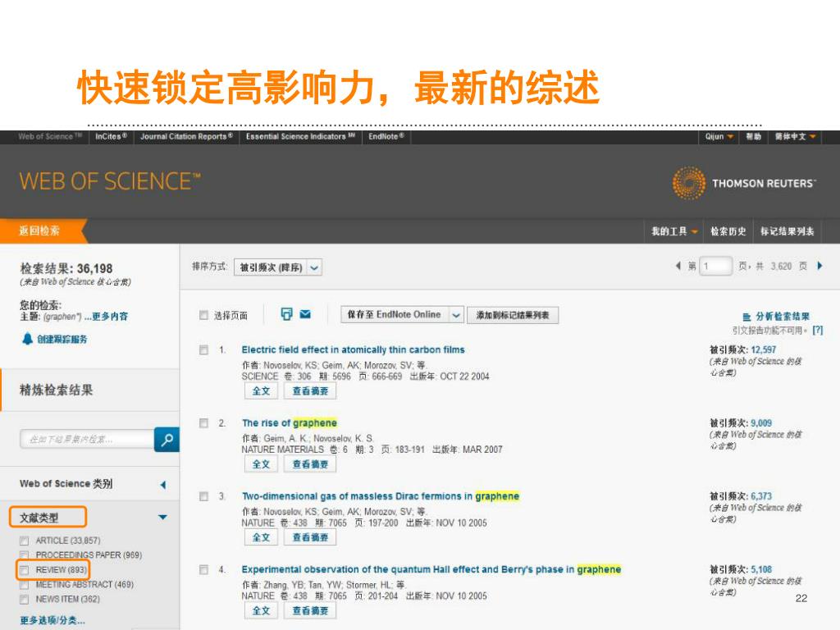Open Marked List menu item
The image size is (840, 630).
[x=787, y=231]
